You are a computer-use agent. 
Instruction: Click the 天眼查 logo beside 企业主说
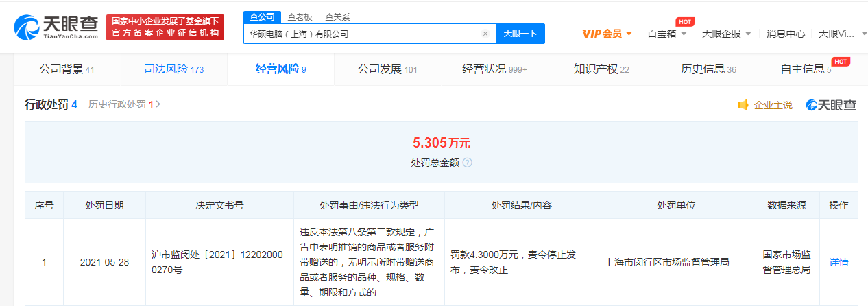click(x=831, y=105)
